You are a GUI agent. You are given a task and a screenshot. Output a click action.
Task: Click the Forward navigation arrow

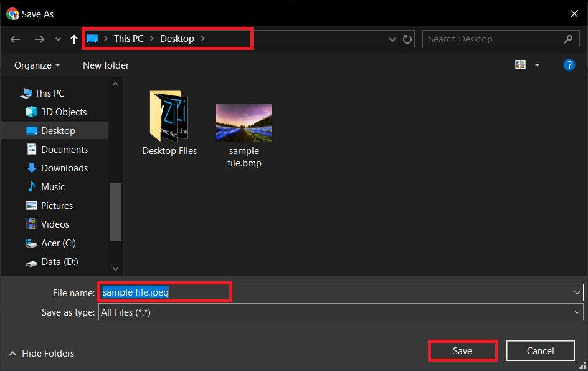[39, 39]
